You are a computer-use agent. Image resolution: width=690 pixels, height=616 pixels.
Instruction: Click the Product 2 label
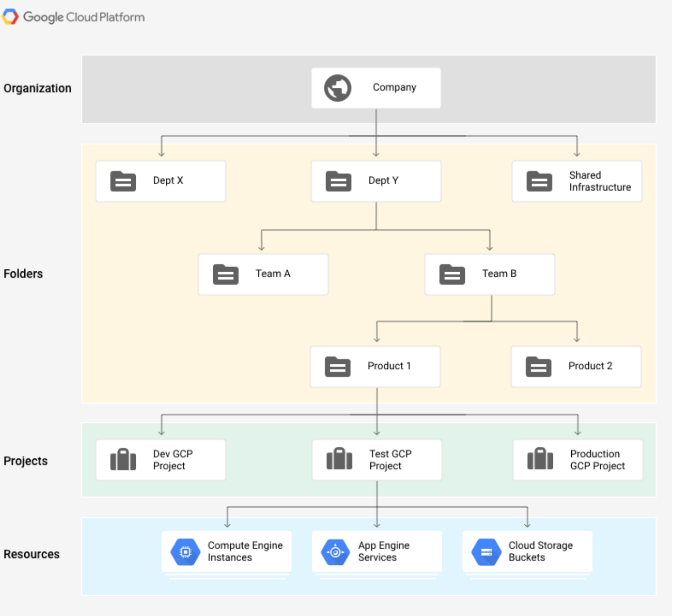point(590,366)
